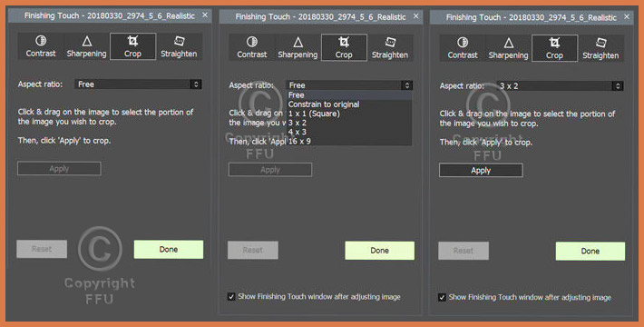Image resolution: width=644 pixels, height=327 pixels.
Task: Choose Free from the aspect ratio list
Action: tap(349, 95)
